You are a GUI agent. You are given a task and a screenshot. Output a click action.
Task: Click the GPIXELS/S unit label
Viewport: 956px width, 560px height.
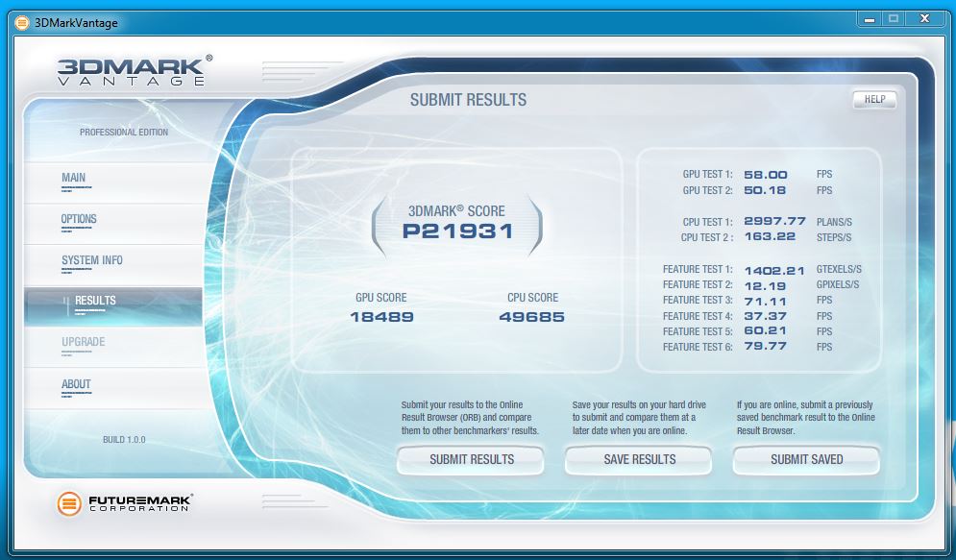[838, 284]
